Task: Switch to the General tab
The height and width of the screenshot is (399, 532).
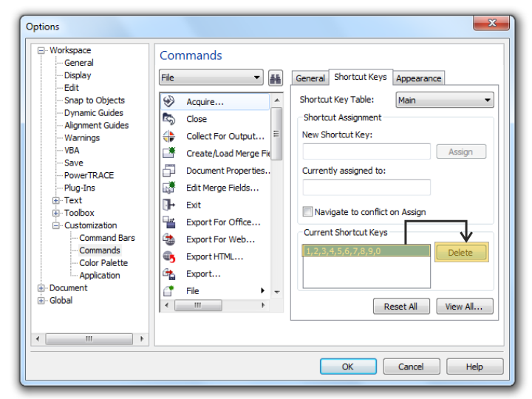Action: tap(310, 78)
